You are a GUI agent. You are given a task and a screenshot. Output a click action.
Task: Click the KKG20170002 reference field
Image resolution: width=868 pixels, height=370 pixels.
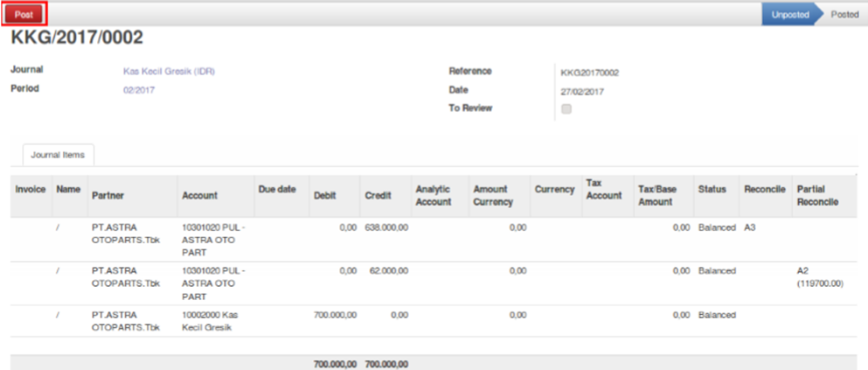590,73
